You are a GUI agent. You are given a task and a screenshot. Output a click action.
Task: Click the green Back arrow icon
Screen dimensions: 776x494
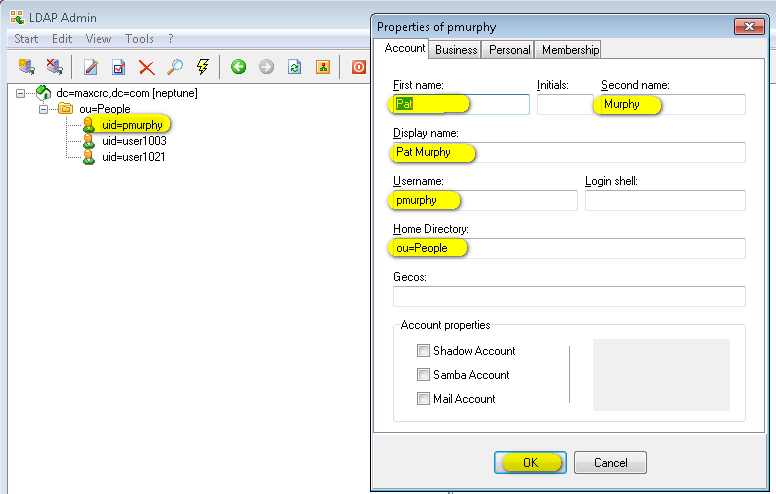(x=239, y=66)
